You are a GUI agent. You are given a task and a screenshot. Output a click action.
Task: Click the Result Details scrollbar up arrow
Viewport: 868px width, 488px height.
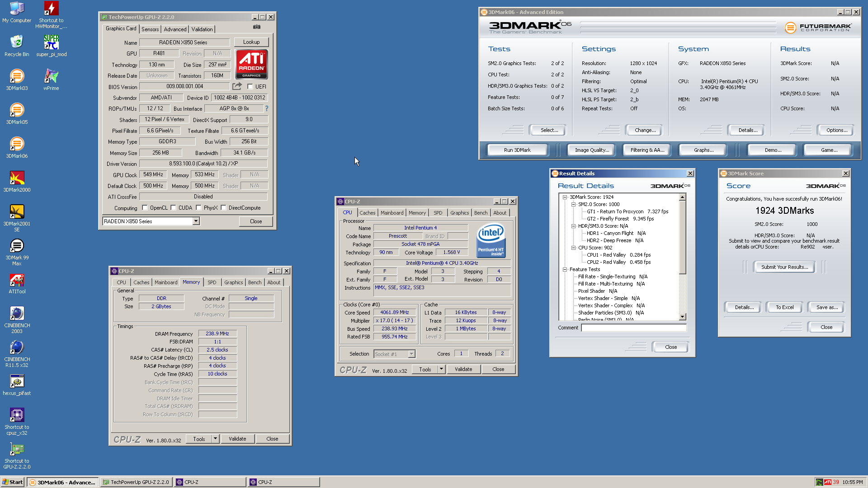(x=683, y=197)
